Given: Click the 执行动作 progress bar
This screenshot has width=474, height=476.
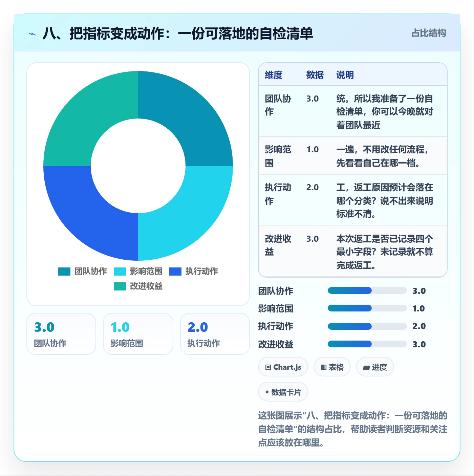Looking at the screenshot, I should [367, 326].
